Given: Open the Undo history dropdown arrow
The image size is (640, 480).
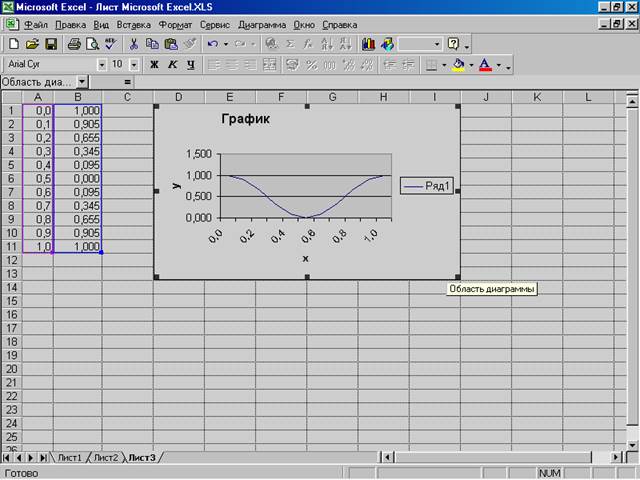Looking at the screenshot, I should [226, 44].
